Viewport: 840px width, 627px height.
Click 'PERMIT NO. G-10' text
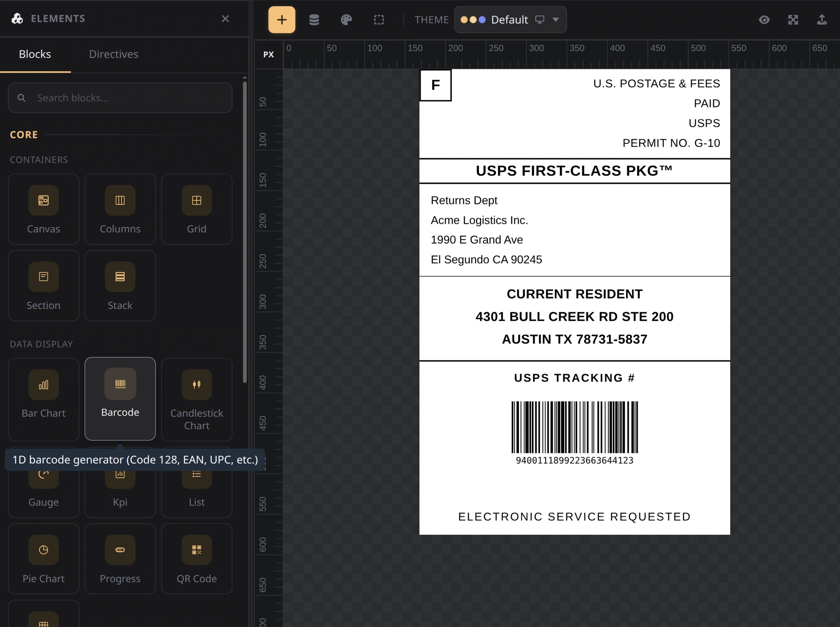coord(671,143)
